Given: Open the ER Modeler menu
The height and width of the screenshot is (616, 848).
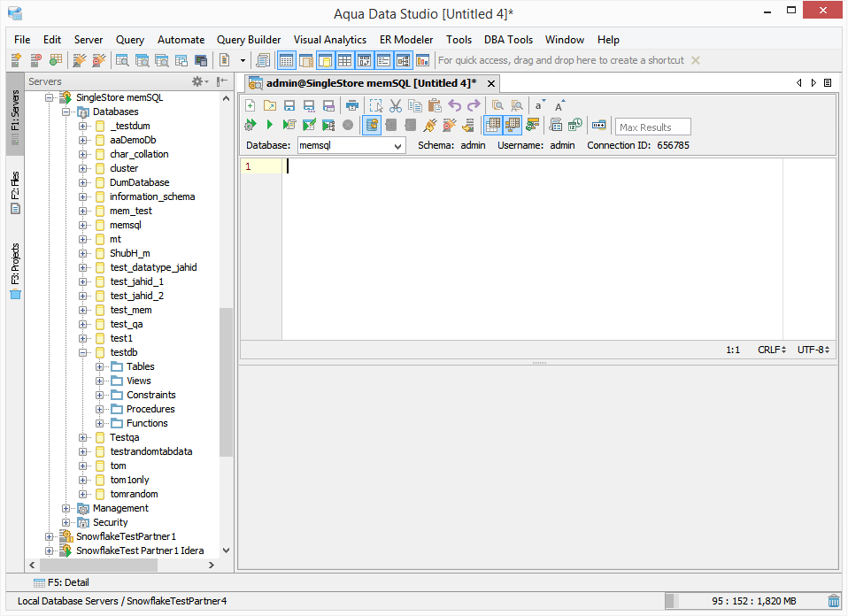Looking at the screenshot, I should point(406,40).
